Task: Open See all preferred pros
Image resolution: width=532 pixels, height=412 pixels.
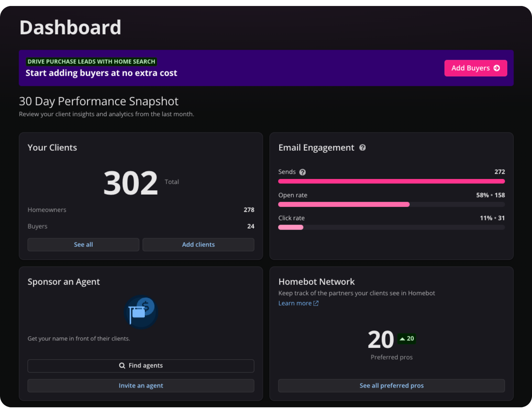Action: [391, 385]
